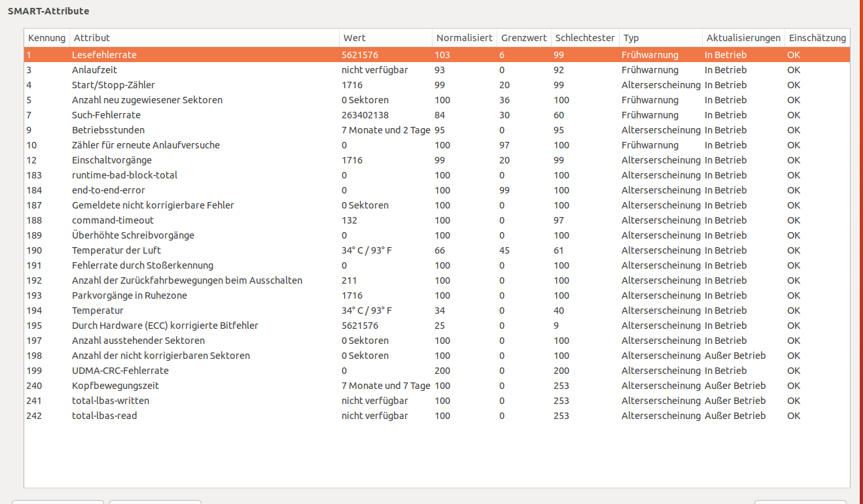
Task: Choose the Betriebsstunden attribute
Action: point(437,130)
